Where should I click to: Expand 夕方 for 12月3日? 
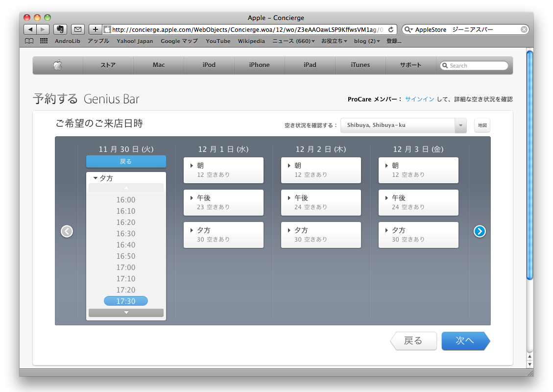(419, 235)
